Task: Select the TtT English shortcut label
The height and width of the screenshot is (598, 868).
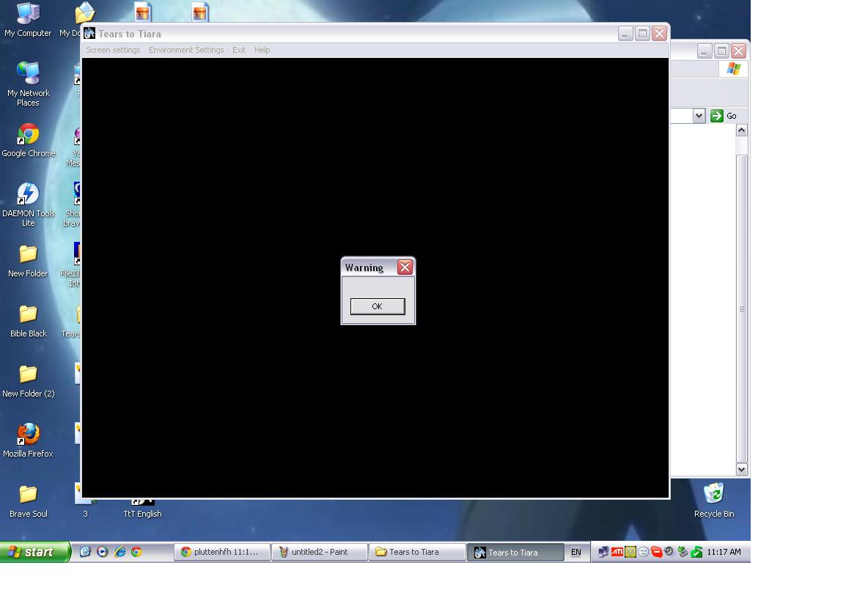Action: [142, 514]
